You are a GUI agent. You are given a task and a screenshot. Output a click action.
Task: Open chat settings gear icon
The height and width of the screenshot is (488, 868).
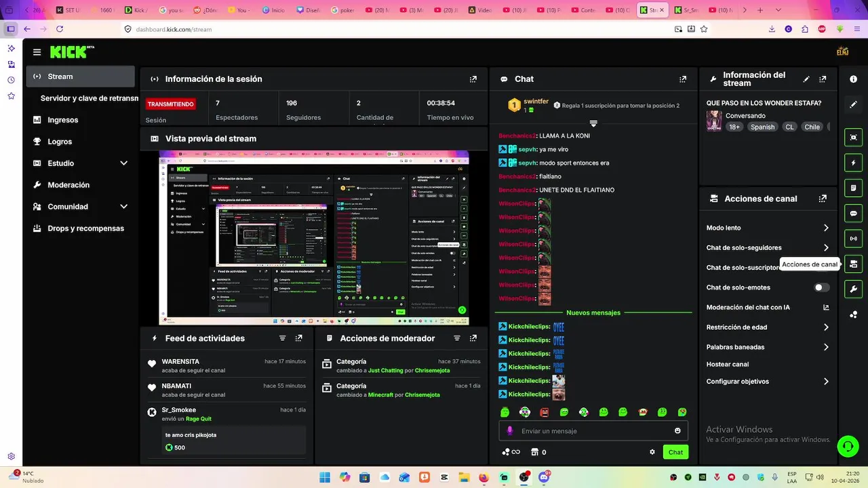coord(652,452)
